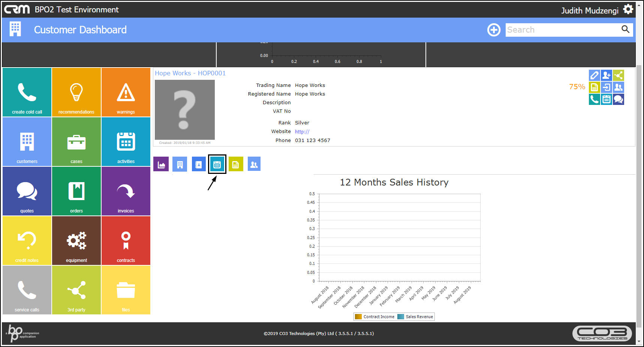Click the Sales Revenue legend swatch
Screen dimensions: 644x347
401,317
